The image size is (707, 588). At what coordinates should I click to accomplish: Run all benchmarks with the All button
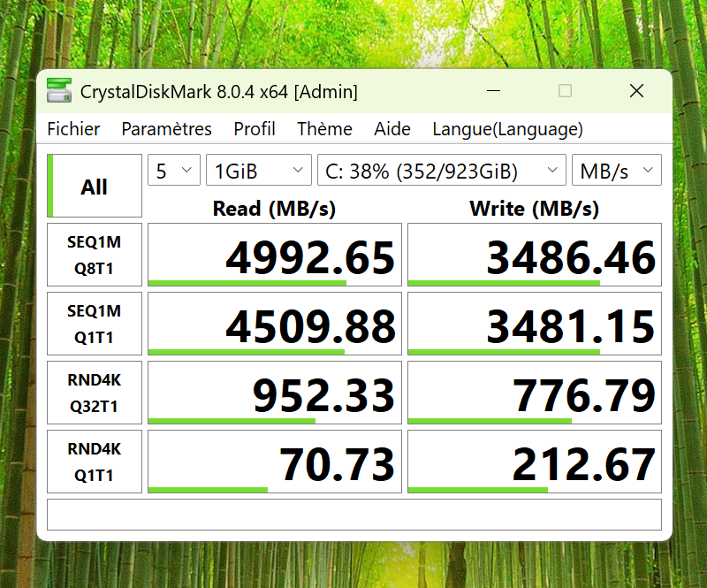point(94,187)
